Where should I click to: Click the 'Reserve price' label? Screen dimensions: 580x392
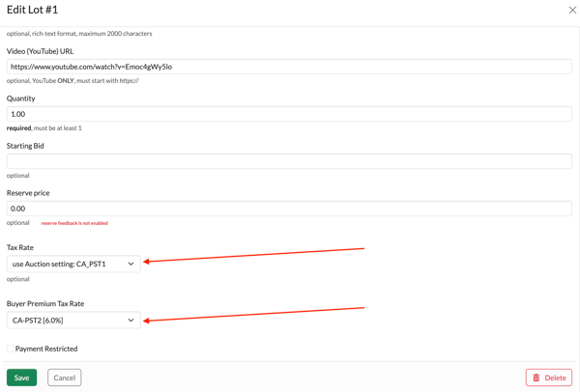(28, 193)
